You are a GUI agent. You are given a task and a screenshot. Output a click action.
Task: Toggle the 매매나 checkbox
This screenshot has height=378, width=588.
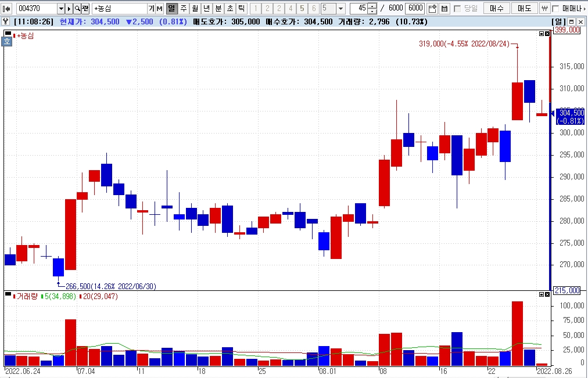click(x=555, y=9)
